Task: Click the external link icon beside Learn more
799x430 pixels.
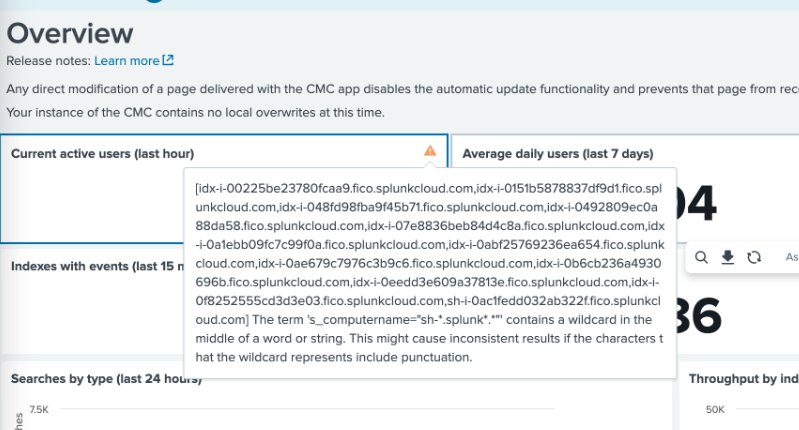Action: pyautogui.click(x=168, y=61)
